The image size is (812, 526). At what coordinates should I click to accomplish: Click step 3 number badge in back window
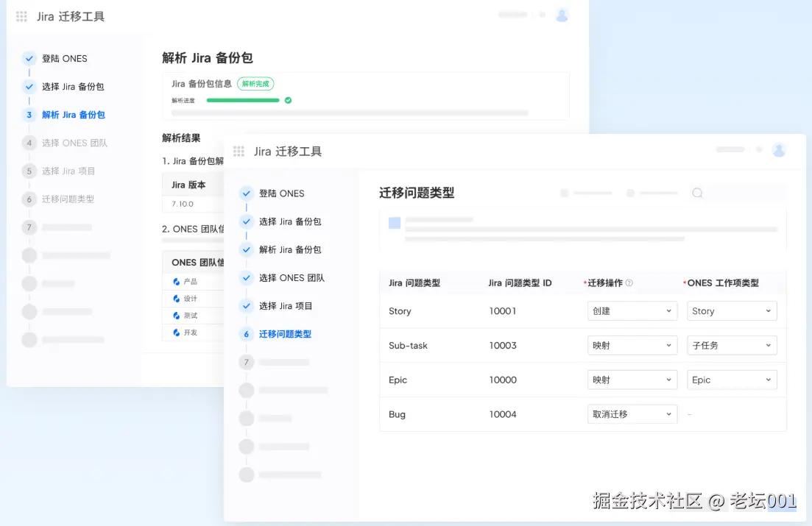[29, 115]
